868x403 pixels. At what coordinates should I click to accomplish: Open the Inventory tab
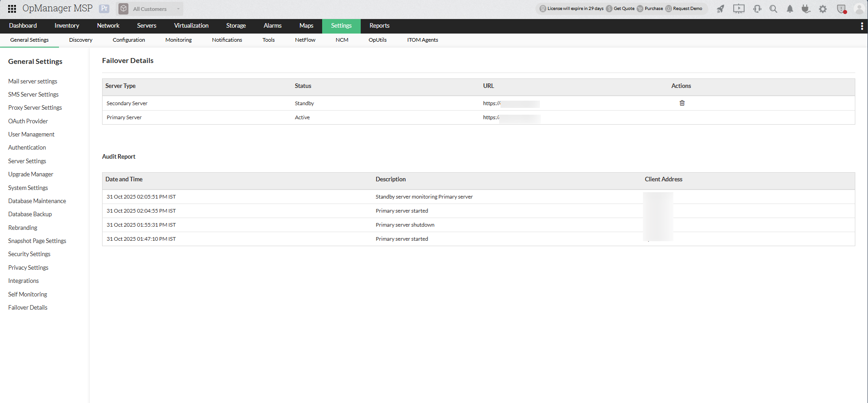click(x=67, y=26)
